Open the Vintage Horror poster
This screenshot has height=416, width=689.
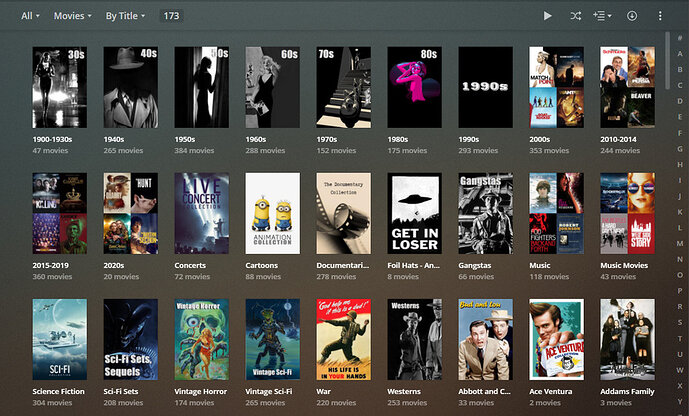[x=202, y=340]
